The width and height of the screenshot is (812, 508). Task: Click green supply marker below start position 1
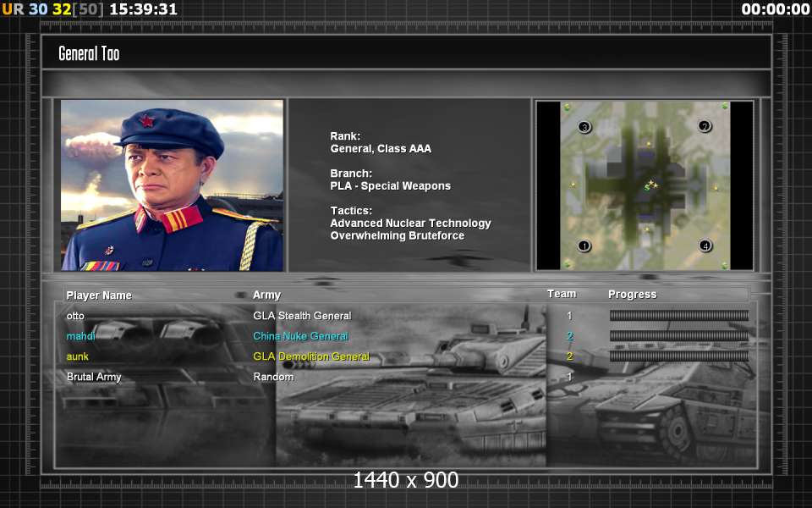[568, 264]
